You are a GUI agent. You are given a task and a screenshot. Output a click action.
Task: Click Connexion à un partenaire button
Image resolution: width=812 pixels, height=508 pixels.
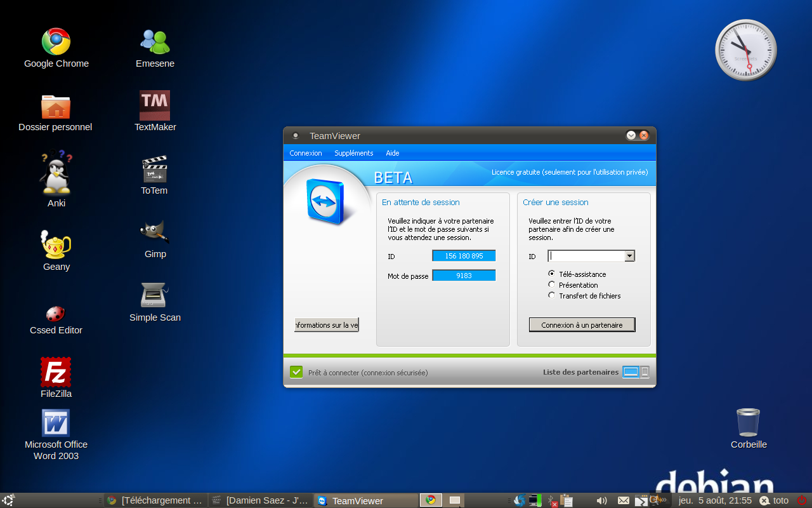click(x=582, y=324)
